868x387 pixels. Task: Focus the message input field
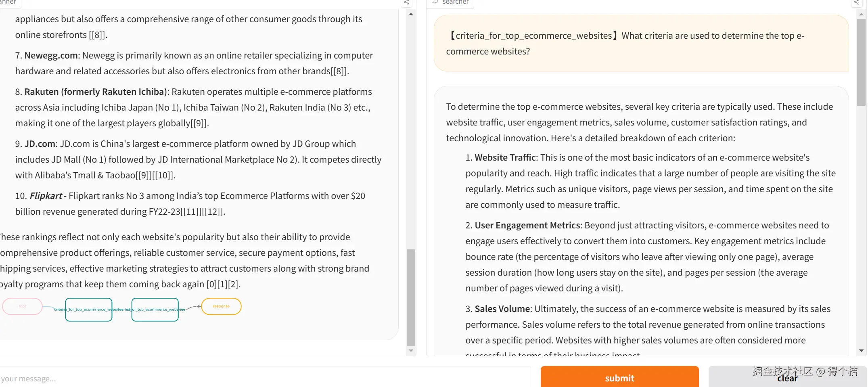click(262, 378)
